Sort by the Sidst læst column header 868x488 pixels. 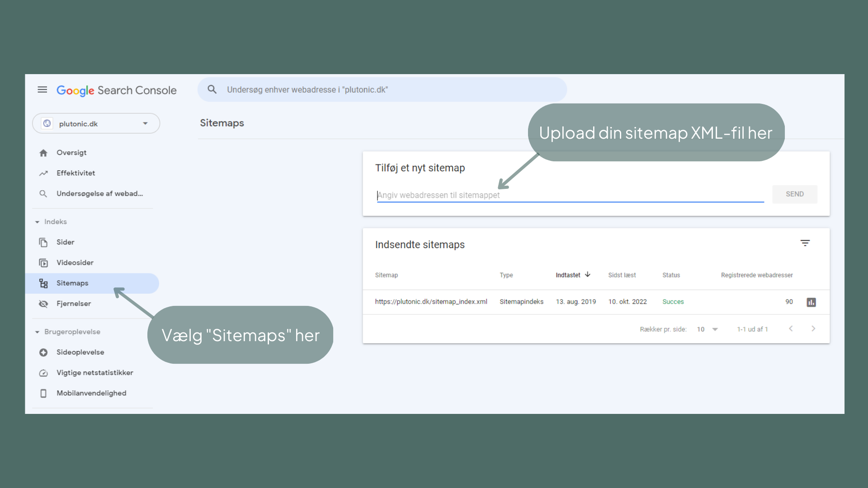pyautogui.click(x=622, y=275)
